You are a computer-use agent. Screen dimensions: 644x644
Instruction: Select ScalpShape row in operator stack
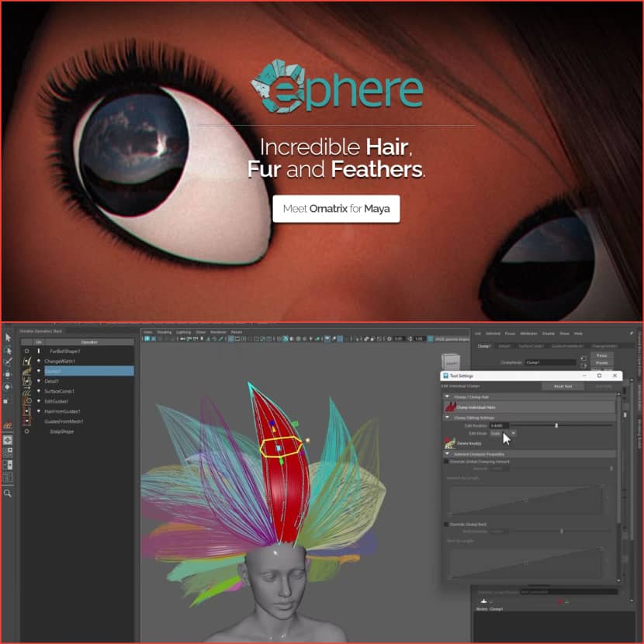(78, 431)
